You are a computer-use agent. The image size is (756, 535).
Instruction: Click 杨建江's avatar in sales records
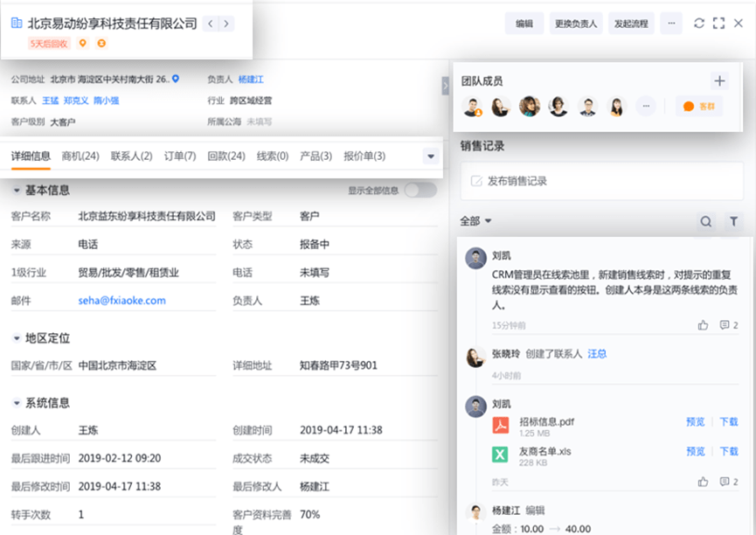pos(475,513)
